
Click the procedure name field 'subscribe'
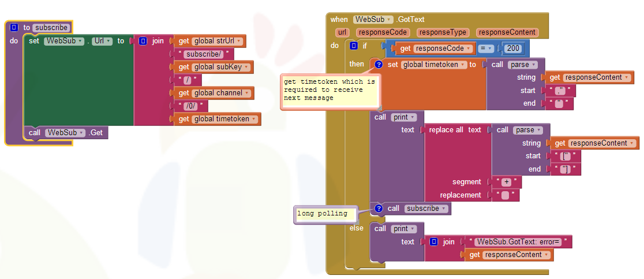(51, 27)
